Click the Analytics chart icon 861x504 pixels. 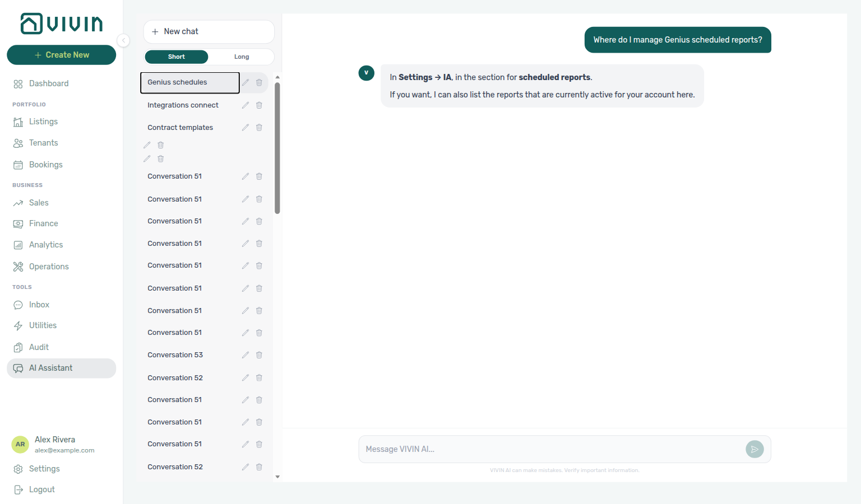(x=18, y=245)
